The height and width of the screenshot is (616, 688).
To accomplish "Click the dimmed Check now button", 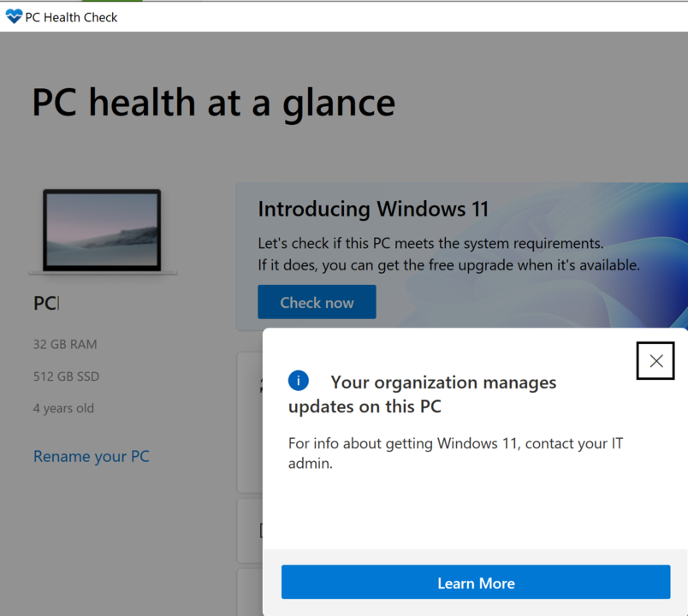I will point(317,302).
